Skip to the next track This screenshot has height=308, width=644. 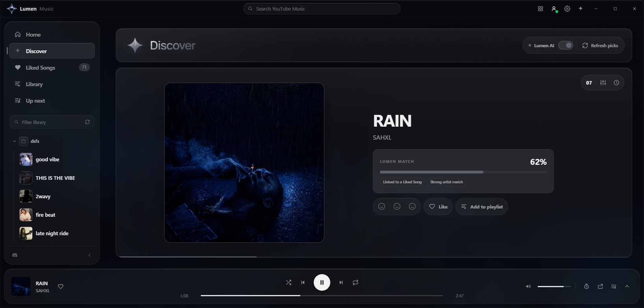point(341,282)
